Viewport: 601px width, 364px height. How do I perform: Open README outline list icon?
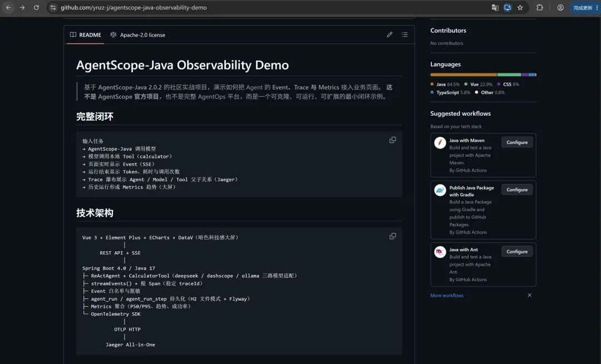(x=405, y=35)
